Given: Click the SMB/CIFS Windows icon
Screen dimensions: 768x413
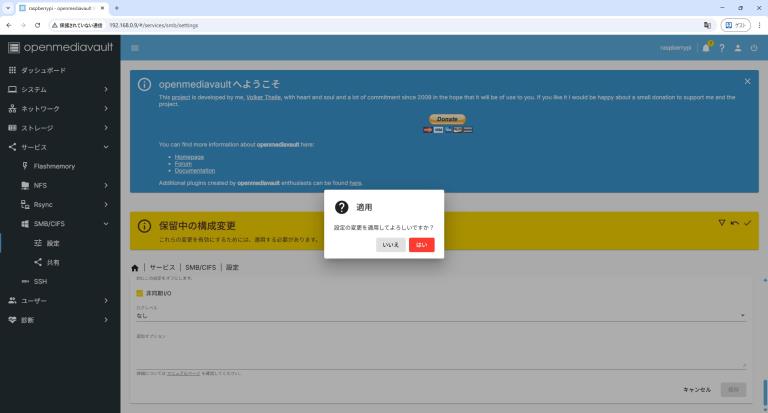Looking at the screenshot, I should pos(25,223).
